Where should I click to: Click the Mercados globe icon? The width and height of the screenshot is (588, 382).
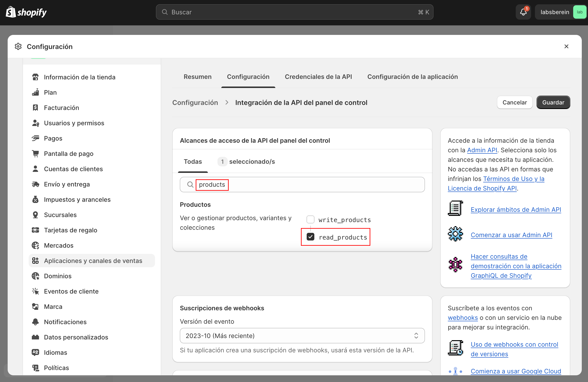point(35,246)
